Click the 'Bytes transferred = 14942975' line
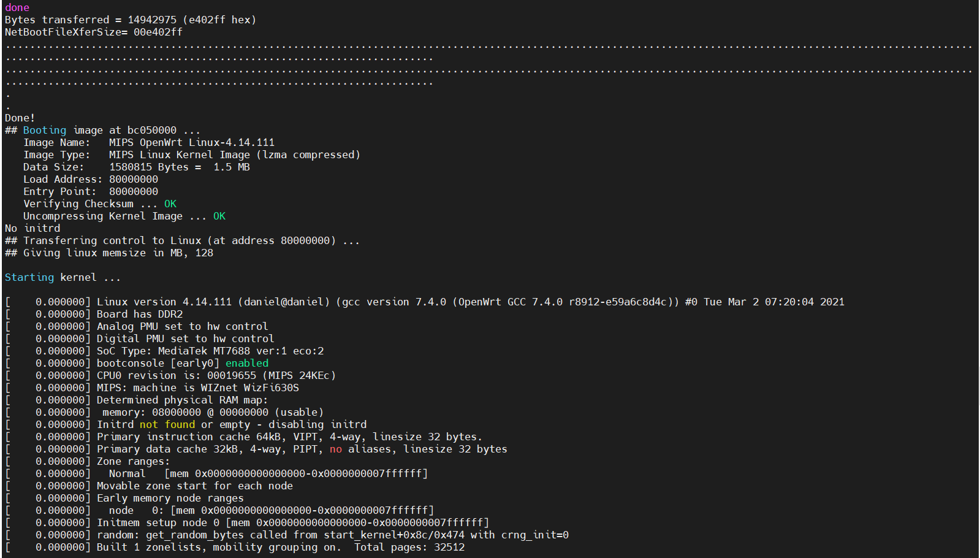980x558 pixels. tap(131, 20)
